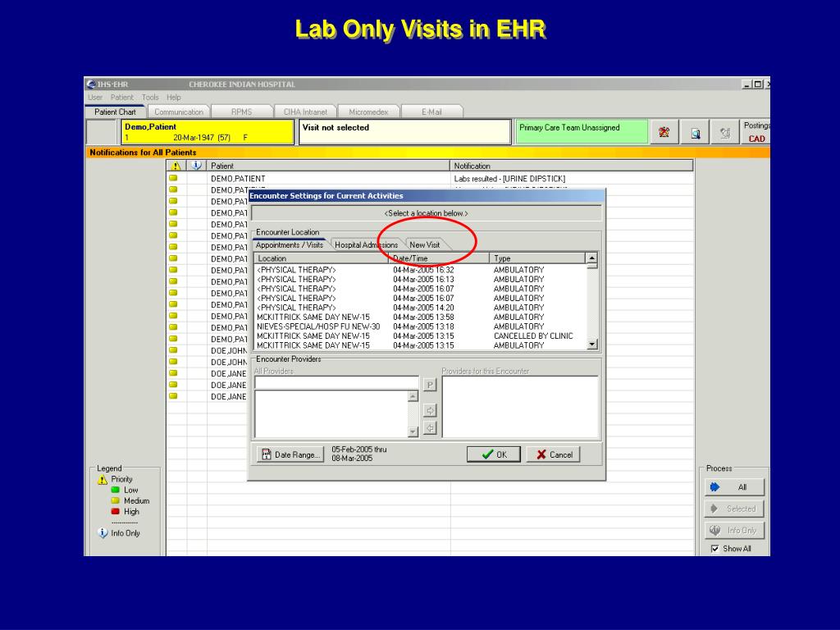This screenshot has height=630, width=840.
Task: Open the Help menu
Action: (174, 97)
